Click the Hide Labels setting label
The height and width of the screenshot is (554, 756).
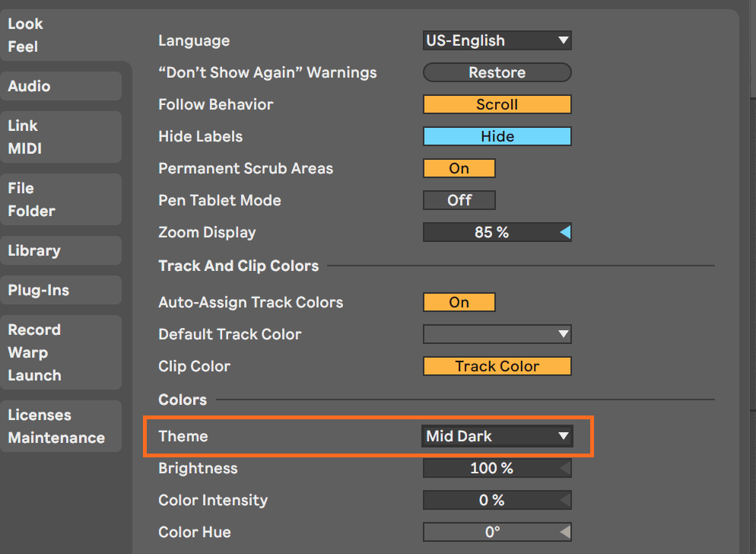(201, 136)
